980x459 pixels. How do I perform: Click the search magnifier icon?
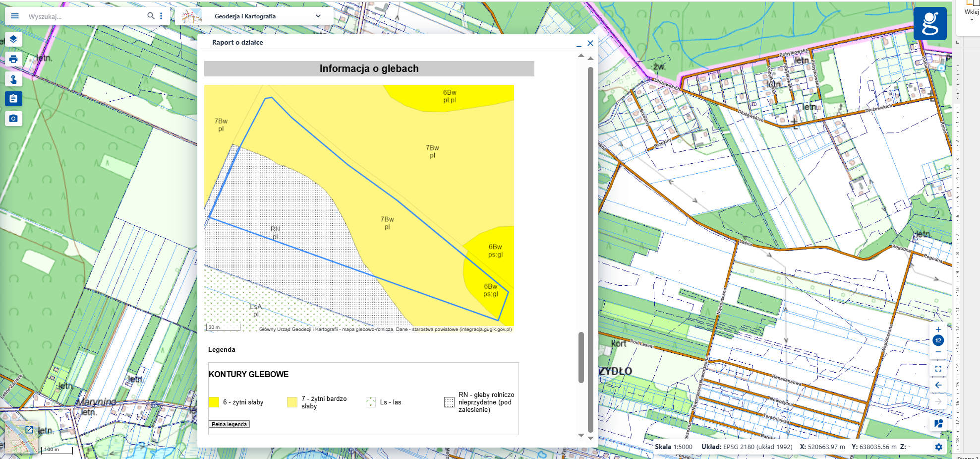pos(151,16)
